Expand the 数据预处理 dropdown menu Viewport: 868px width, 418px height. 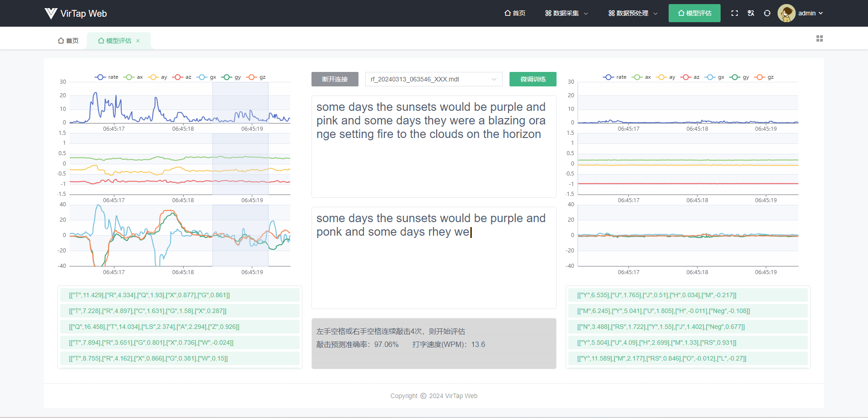[632, 14]
